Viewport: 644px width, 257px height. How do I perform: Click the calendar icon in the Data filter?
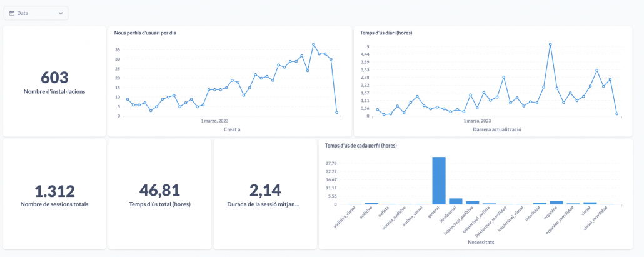pyautogui.click(x=11, y=13)
